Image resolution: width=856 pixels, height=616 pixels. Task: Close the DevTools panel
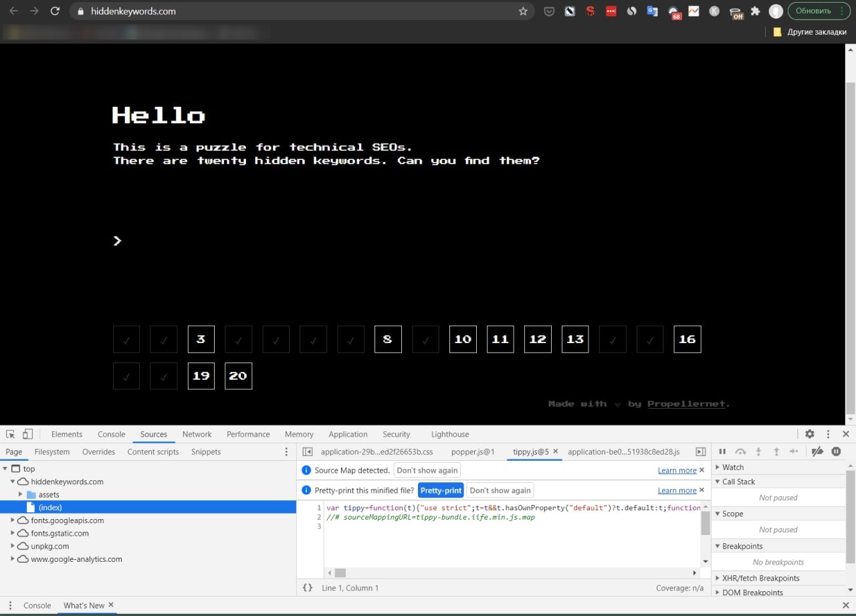(845, 434)
